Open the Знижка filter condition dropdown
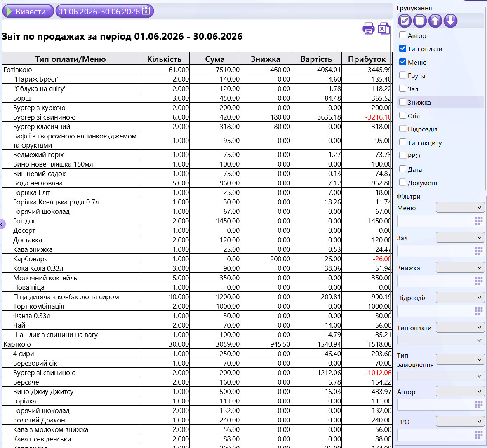 tap(460, 267)
